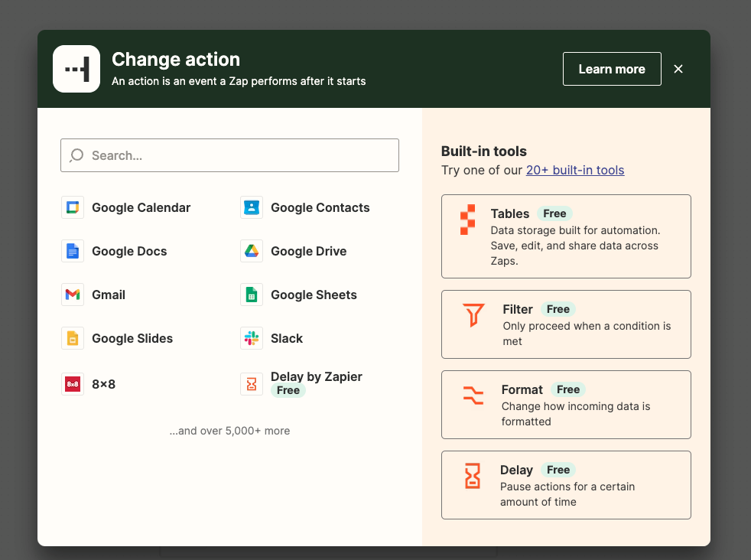Close the Change action dialog
751x560 pixels.
click(678, 69)
